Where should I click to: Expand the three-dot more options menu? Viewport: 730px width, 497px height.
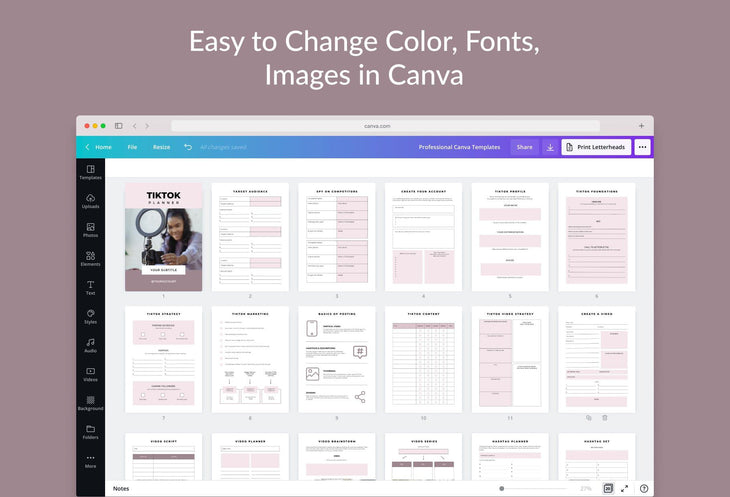(x=642, y=147)
